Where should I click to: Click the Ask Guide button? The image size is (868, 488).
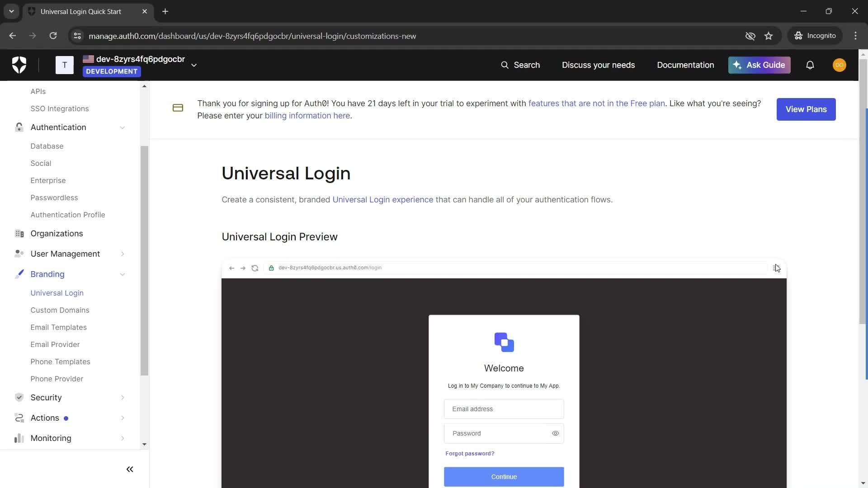coord(759,65)
